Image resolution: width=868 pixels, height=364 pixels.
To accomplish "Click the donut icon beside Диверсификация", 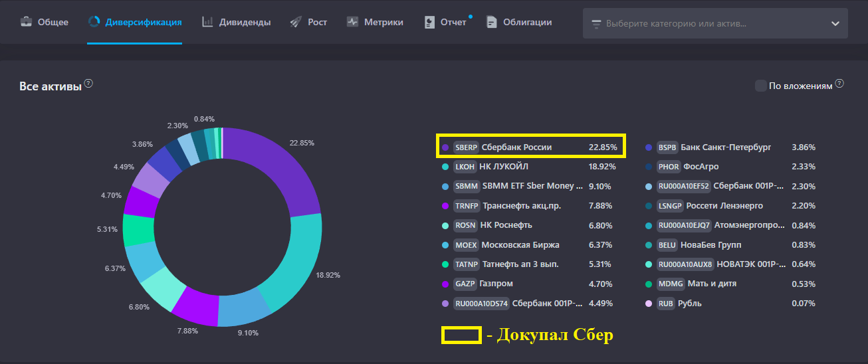I will tap(94, 22).
